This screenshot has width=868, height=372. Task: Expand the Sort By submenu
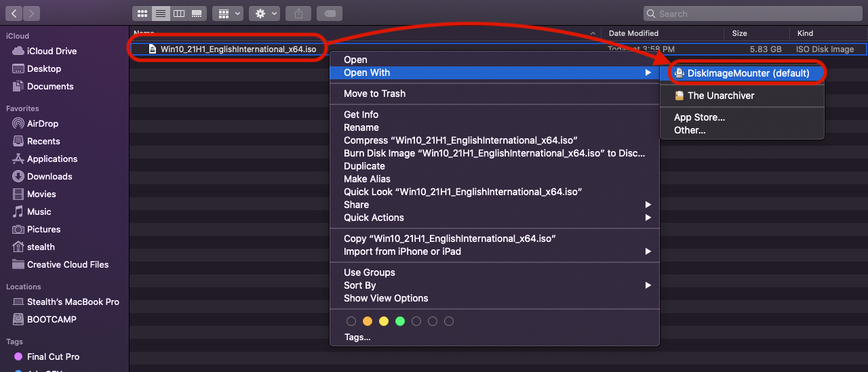coord(494,285)
